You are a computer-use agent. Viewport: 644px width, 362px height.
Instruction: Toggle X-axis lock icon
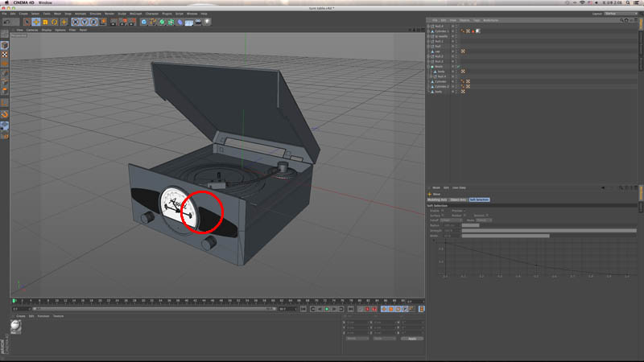click(76, 23)
